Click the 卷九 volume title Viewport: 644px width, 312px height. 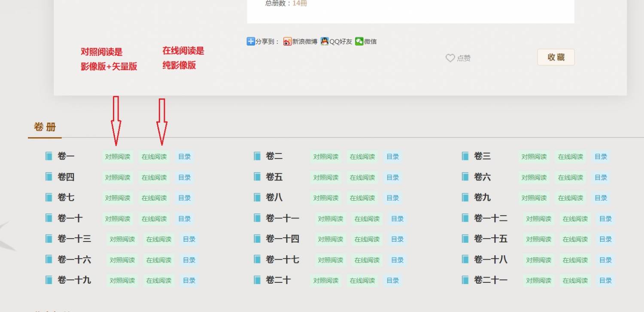click(482, 198)
